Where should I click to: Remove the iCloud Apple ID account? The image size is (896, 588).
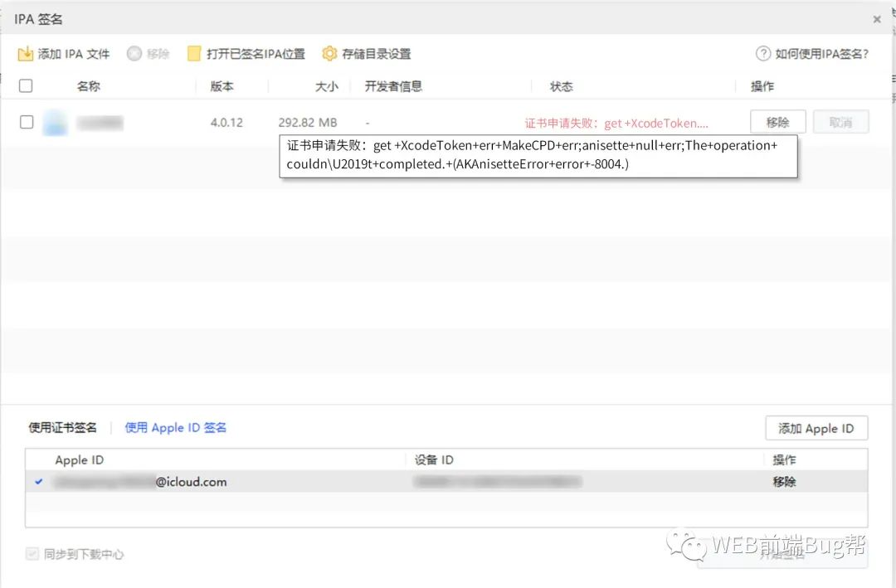coord(784,481)
